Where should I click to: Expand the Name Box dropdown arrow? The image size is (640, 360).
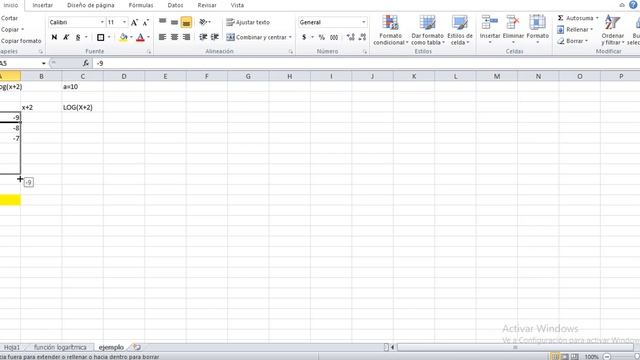click(x=43, y=63)
